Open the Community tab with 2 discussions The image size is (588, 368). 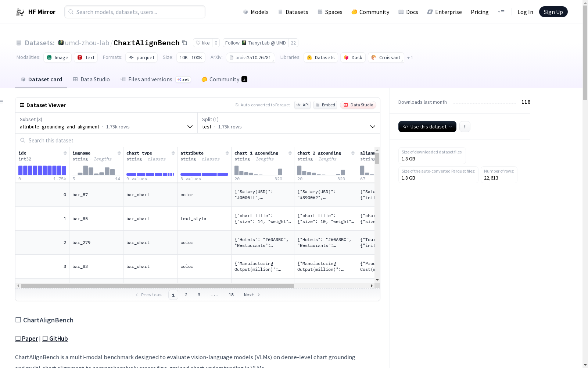pos(224,79)
